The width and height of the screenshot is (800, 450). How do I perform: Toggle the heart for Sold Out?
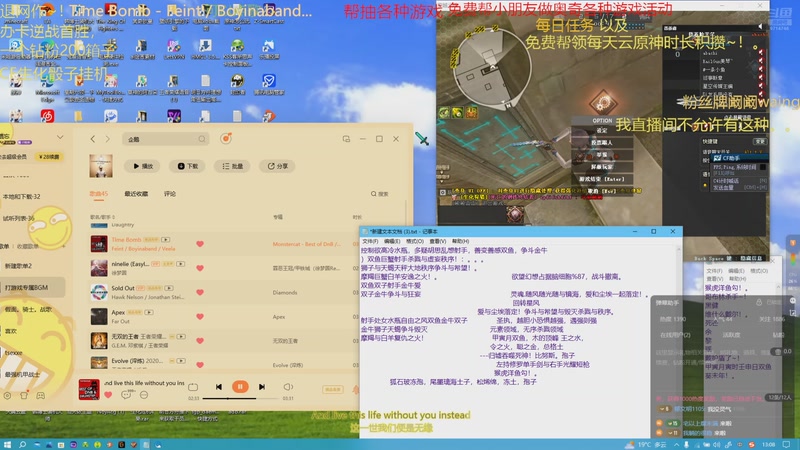coord(200,292)
